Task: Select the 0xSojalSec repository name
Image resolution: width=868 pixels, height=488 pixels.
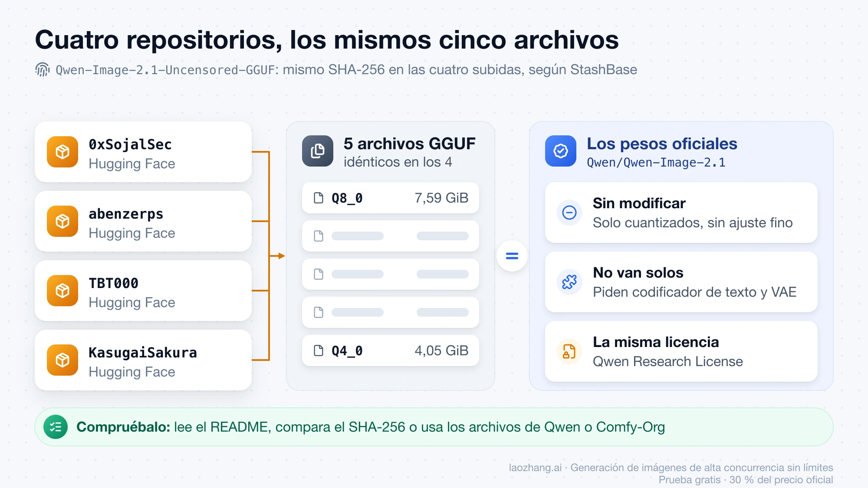Action: pos(130,144)
